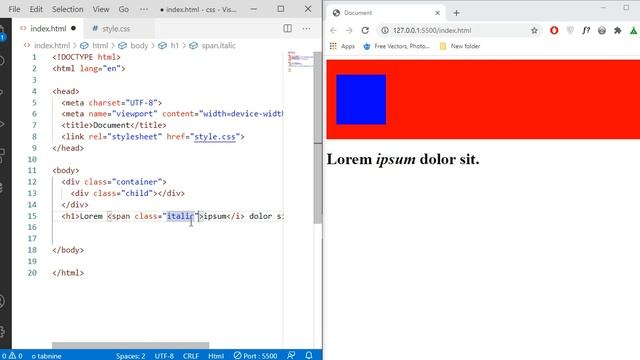Click the <title>Document</title> line
Screen dimensions: 640x360
click(114, 125)
